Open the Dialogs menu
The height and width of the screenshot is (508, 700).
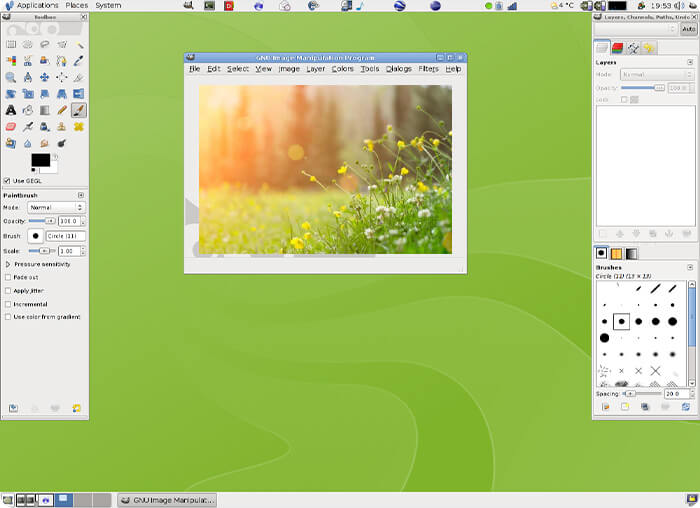[399, 69]
